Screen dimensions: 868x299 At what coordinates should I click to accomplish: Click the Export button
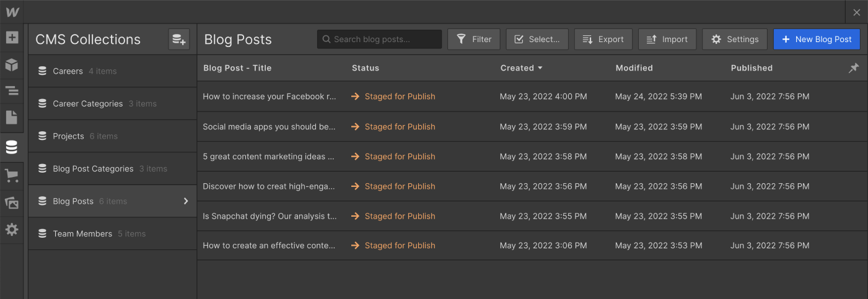coord(603,39)
